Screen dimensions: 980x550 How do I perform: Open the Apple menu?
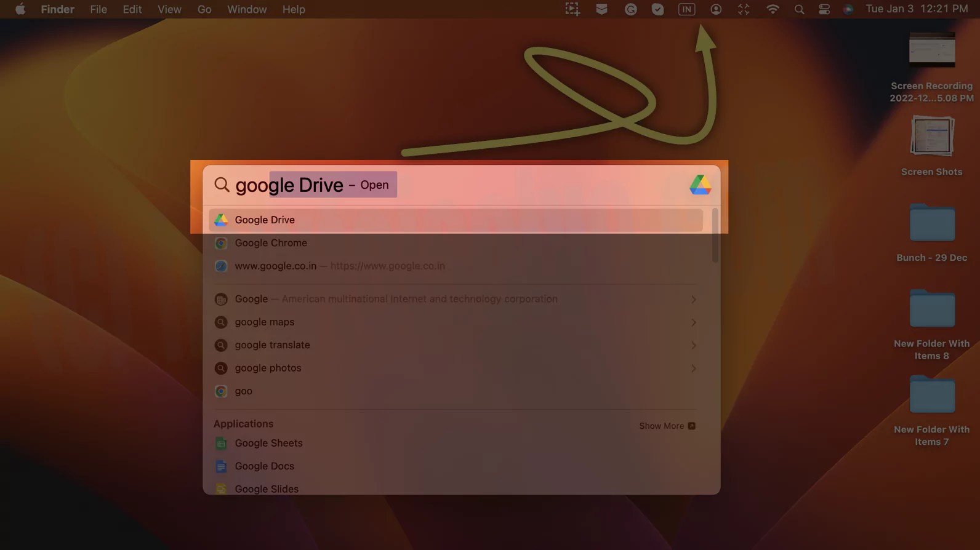tap(20, 9)
